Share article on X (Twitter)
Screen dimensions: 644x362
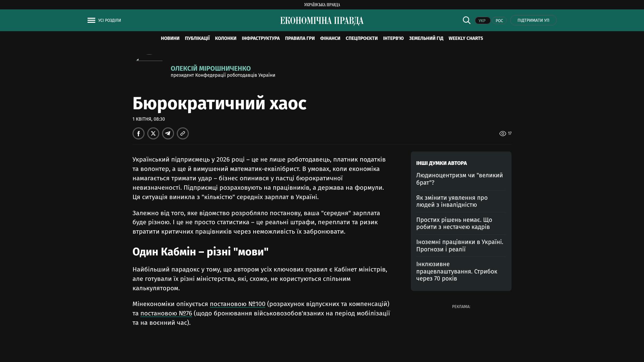[153, 133]
